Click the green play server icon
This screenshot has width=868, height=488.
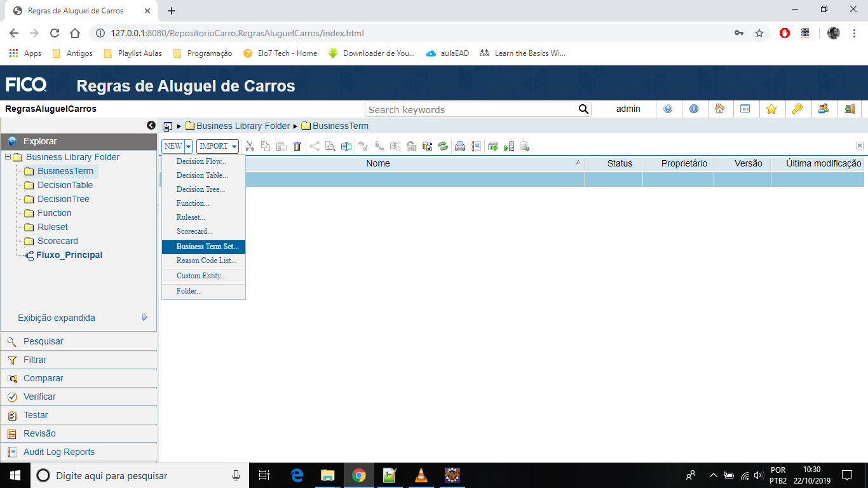tap(509, 146)
